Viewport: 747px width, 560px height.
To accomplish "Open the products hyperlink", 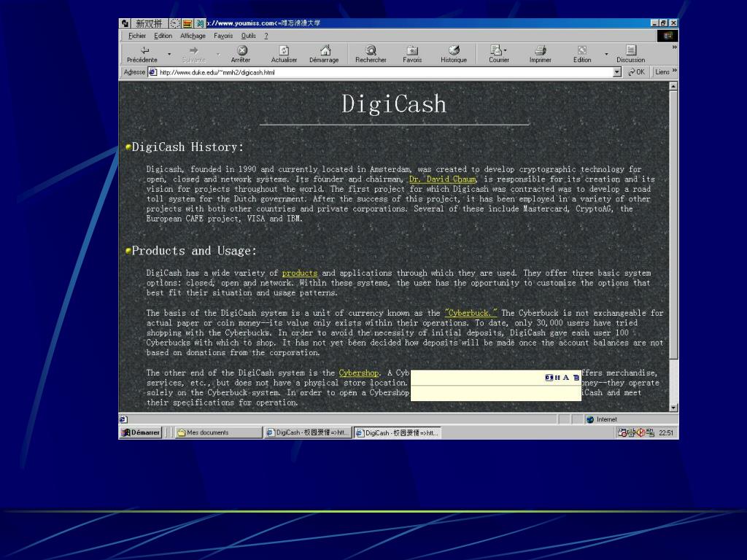I will click(x=300, y=273).
